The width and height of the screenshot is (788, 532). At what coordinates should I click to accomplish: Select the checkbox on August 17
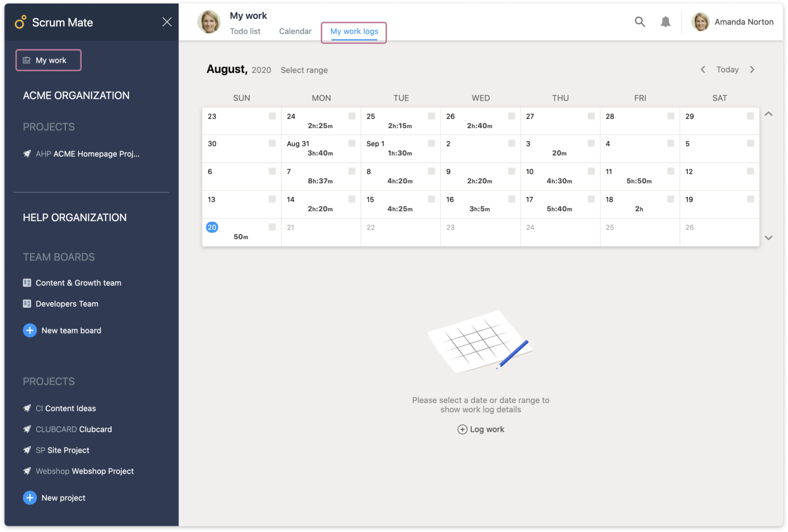click(591, 199)
